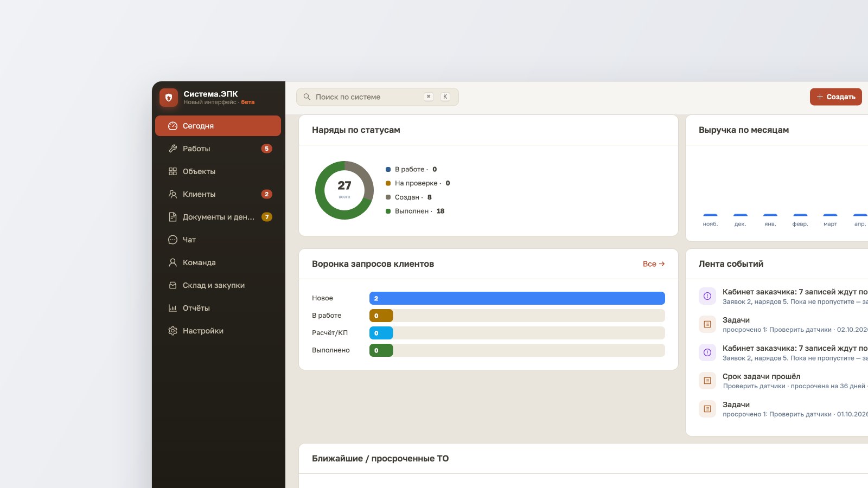This screenshot has width=868, height=488.
Task: Click the Выполнен · 18 legend entry
Action: pyautogui.click(x=415, y=211)
